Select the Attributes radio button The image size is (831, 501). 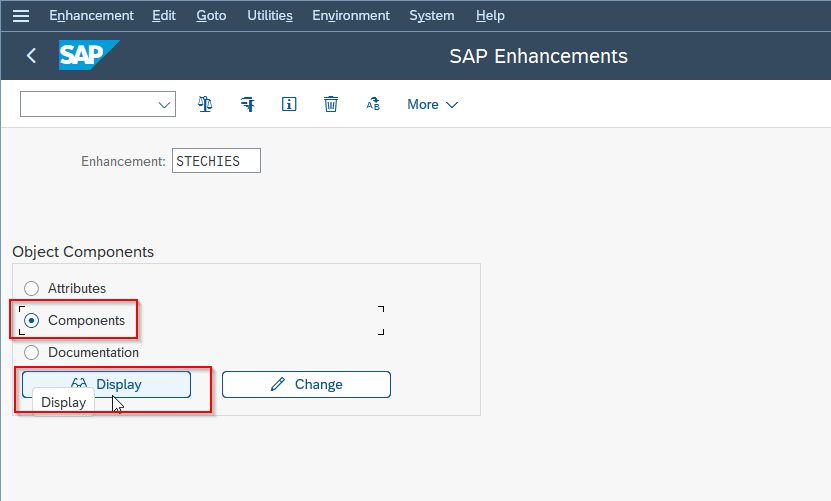click(x=31, y=288)
